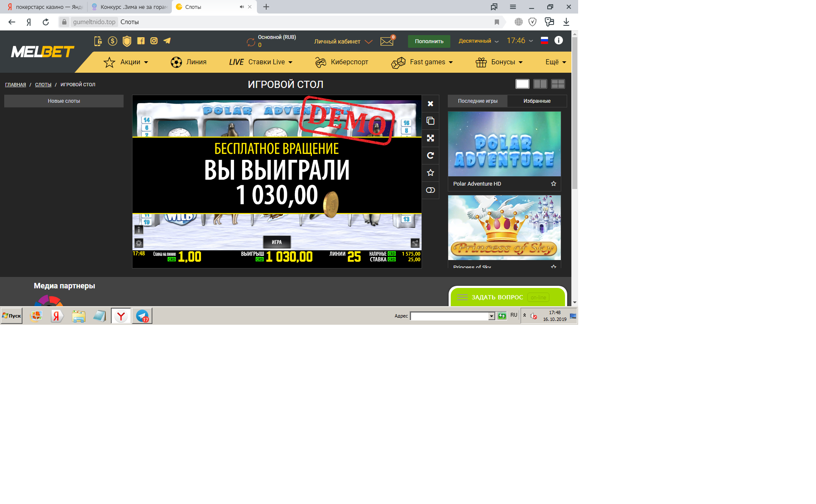Viewport: 816px width, 504px height.
Task: Open the Линия menu item
Action: point(188,62)
